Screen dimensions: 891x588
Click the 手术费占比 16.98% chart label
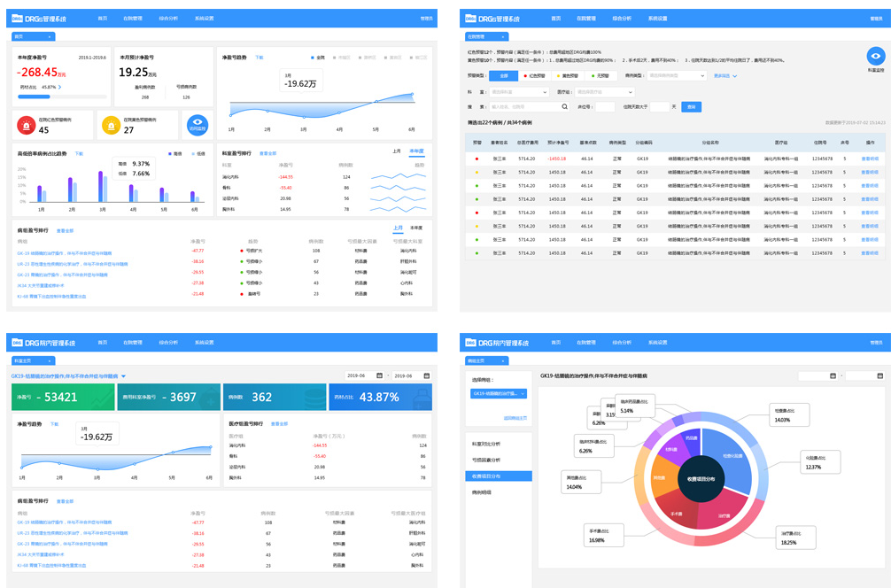603,535
